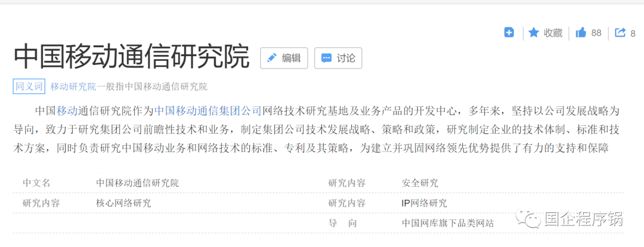The height and width of the screenshot is (247, 644).
Task: Open the 中国移动通信集团公司 link
Action: point(208,110)
